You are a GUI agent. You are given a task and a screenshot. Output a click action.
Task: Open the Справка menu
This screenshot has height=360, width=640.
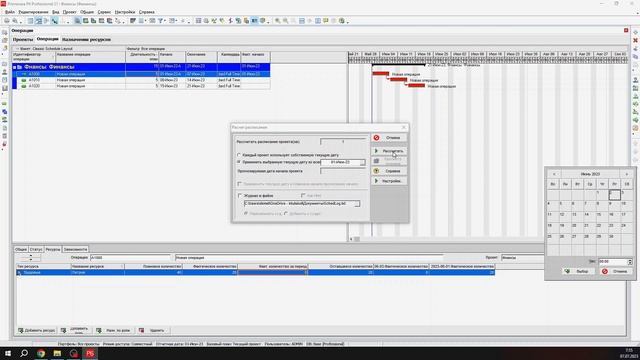[x=147, y=12]
